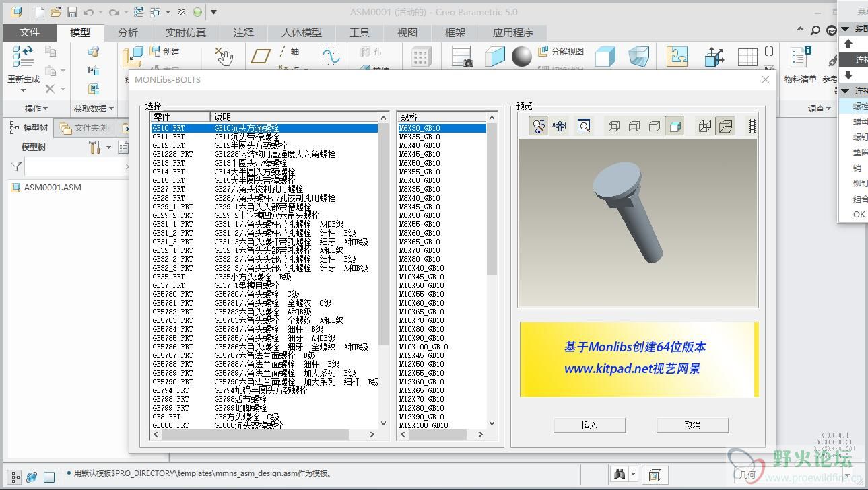Click the New file icon in quick access toolbar
This screenshot has width=868, height=490.
coord(40,12)
